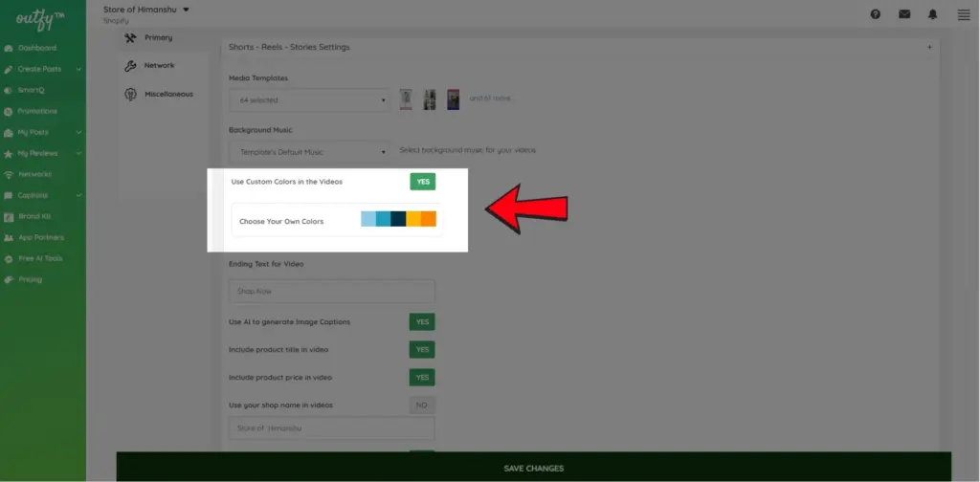The height and width of the screenshot is (482, 980).
Task: Open the Background Music dropdown
Action: click(x=309, y=151)
